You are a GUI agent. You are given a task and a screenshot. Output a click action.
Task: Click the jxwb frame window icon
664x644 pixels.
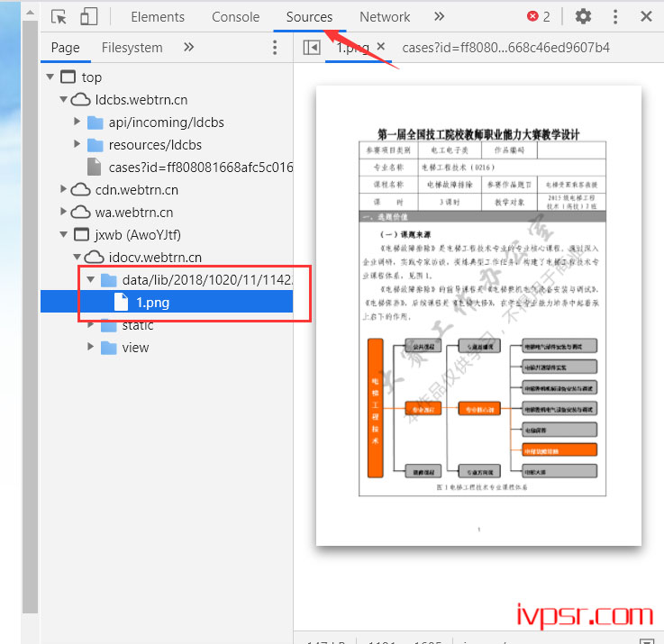[x=82, y=234]
